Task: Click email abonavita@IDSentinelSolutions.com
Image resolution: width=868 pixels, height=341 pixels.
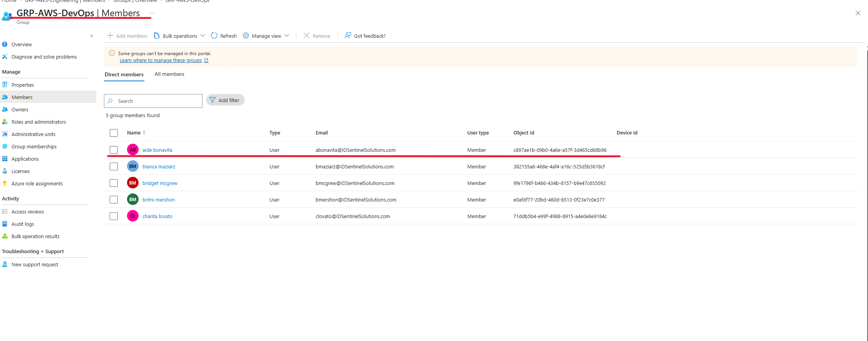Action: click(x=356, y=150)
